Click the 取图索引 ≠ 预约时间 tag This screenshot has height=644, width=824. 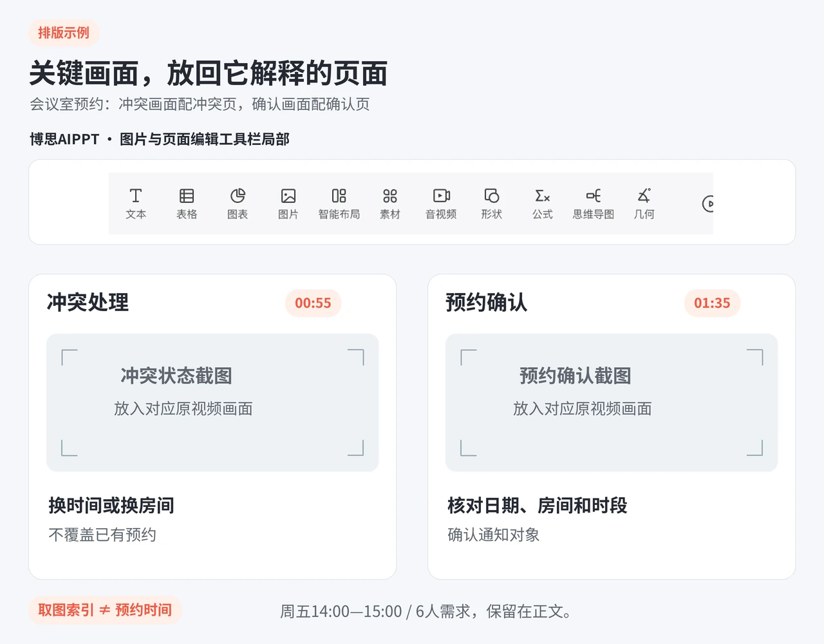tap(105, 611)
